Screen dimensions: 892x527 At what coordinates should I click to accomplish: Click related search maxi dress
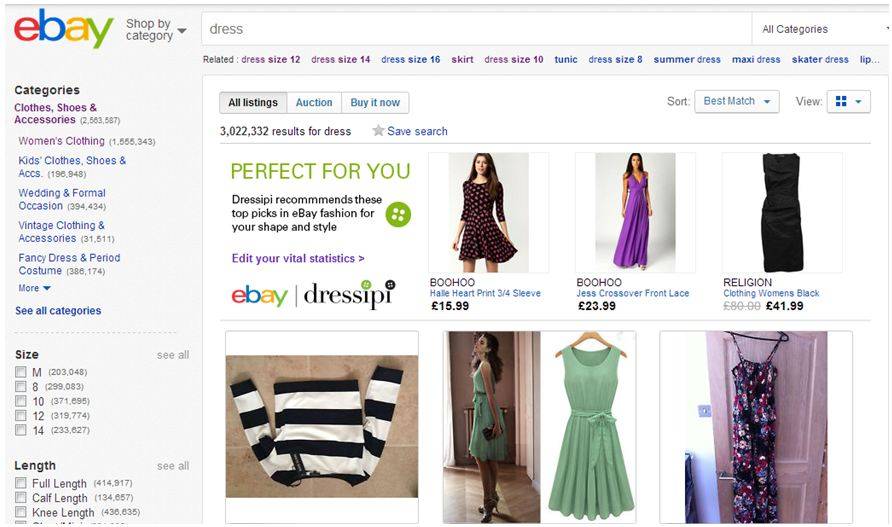tap(756, 59)
